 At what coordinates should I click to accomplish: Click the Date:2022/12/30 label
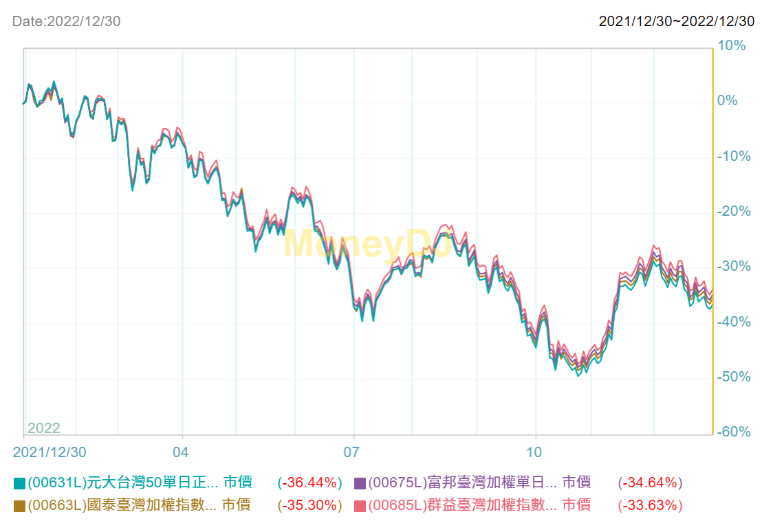click(x=65, y=21)
